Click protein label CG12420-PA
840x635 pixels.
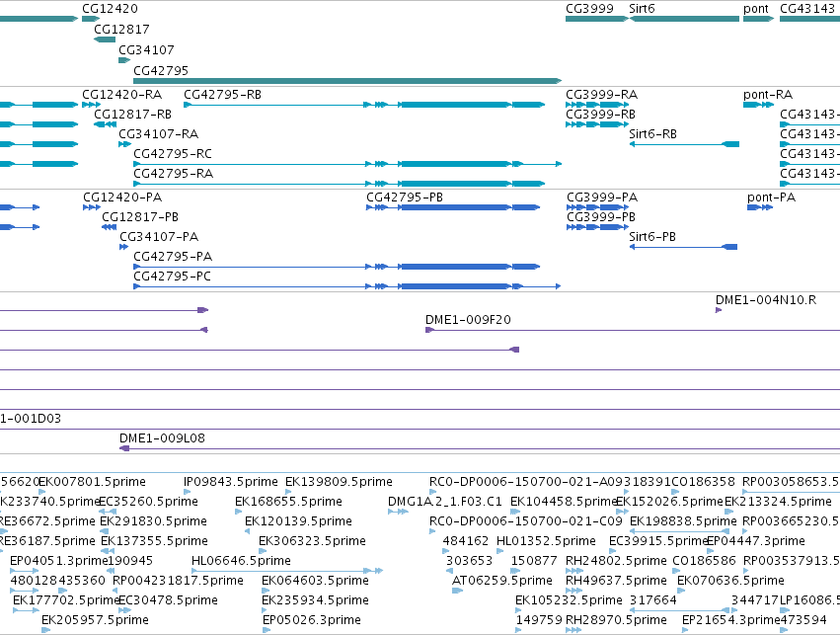122,198
